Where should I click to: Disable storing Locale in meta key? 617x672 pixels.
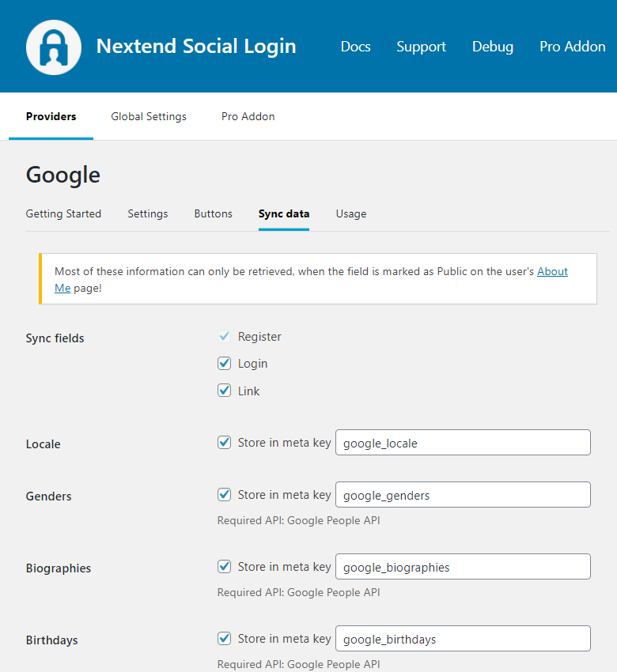pyautogui.click(x=225, y=443)
